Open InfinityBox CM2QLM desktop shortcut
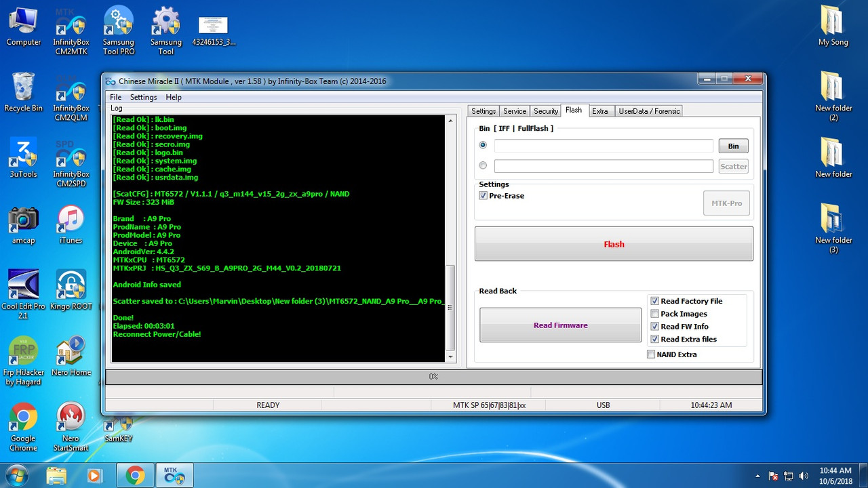868x488 pixels. (71, 97)
